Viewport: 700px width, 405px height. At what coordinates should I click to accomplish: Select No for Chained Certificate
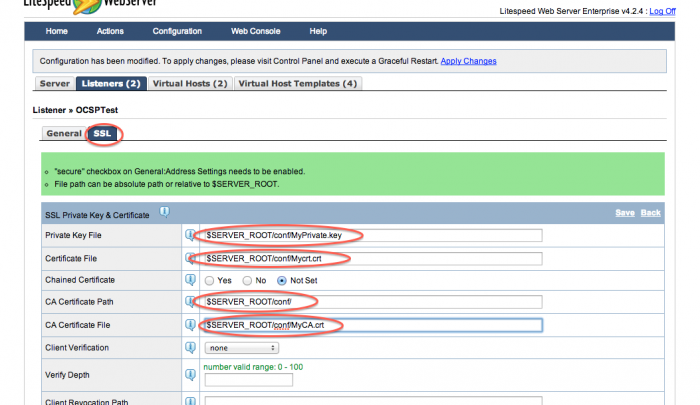pos(247,281)
